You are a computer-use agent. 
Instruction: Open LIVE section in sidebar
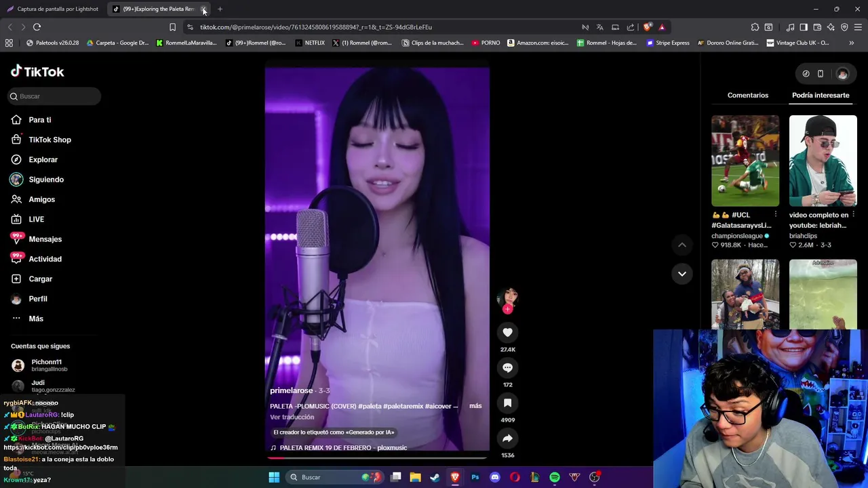click(36, 219)
